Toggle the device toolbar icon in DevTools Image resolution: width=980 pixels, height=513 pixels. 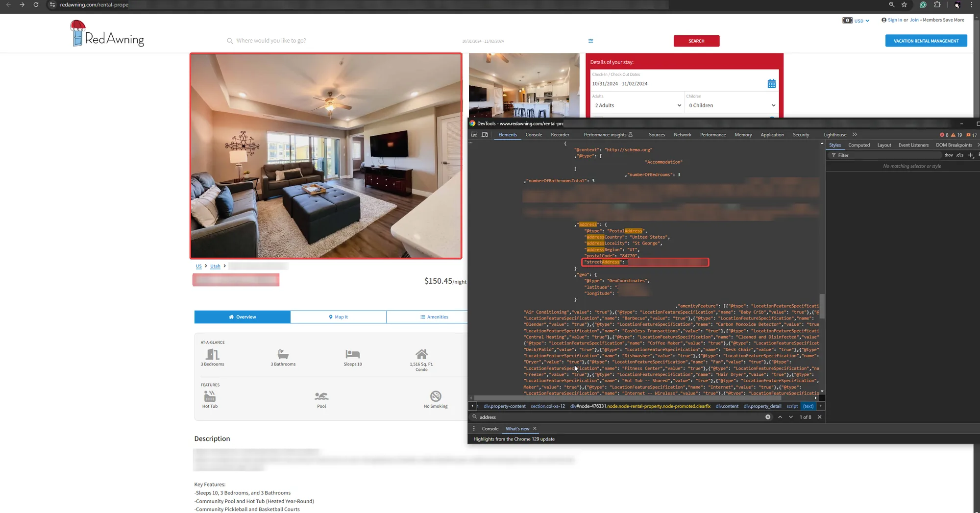(485, 135)
